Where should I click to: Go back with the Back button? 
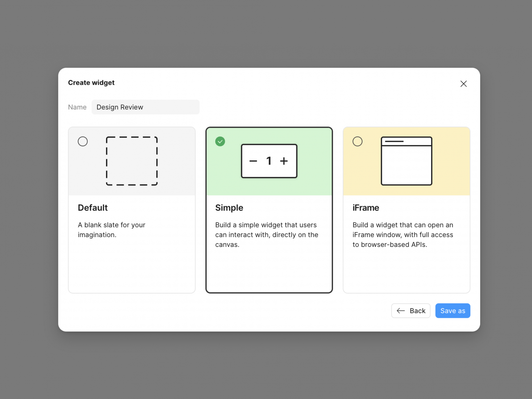(411, 311)
